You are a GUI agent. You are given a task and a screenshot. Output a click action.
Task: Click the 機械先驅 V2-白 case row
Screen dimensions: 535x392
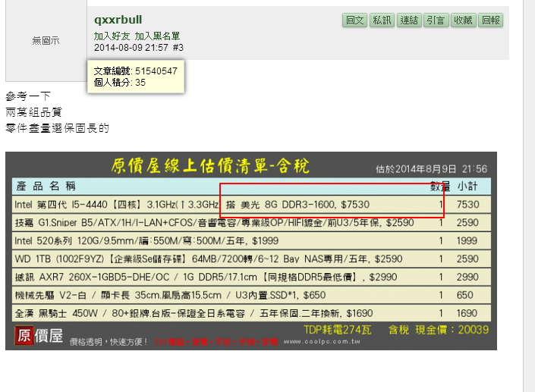tap(251, 295)
